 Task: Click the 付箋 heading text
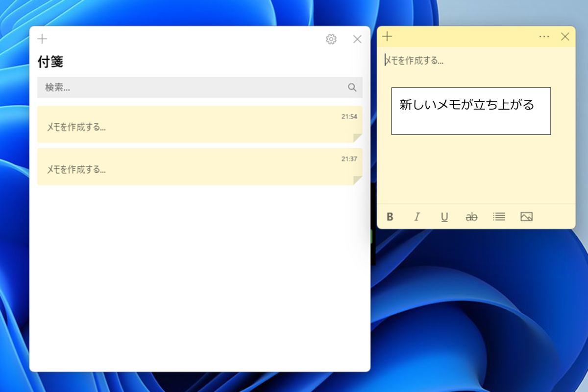[50, 62]
